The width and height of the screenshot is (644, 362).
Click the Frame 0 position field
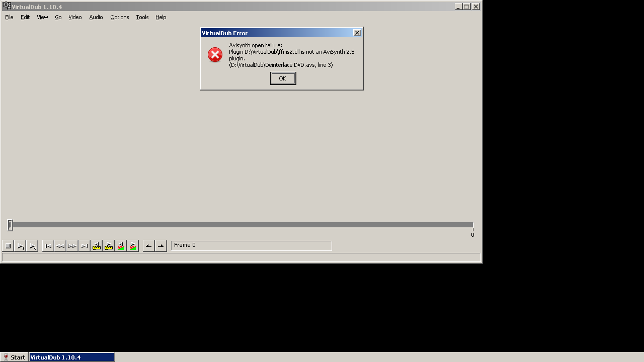pyautogui.click(x=252, y=245)
